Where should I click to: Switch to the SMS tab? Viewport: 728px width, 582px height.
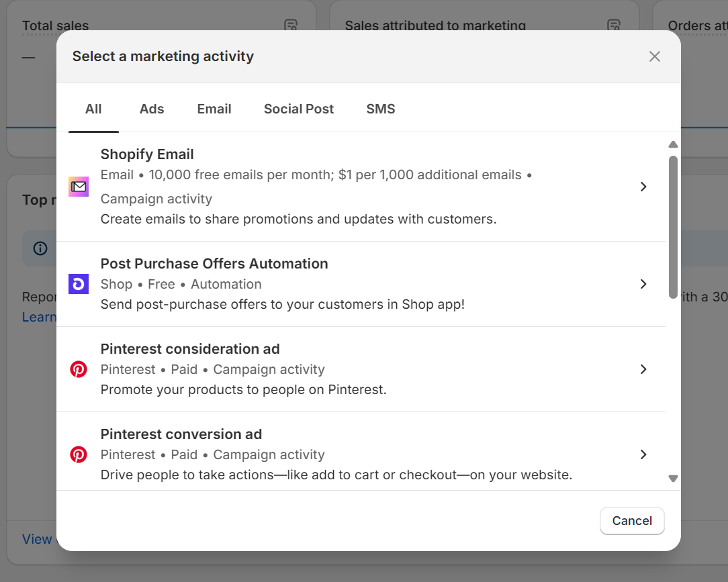(381, 109)
